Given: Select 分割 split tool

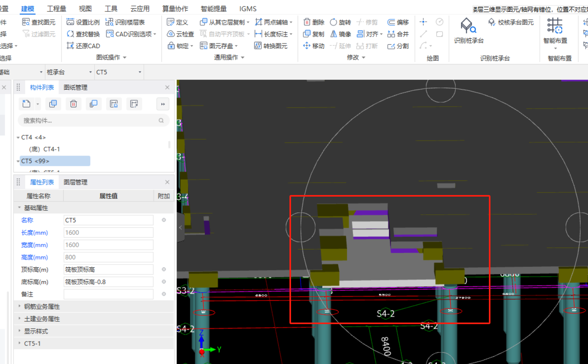Looking at the screenshot, I should [x=398, y=46].
